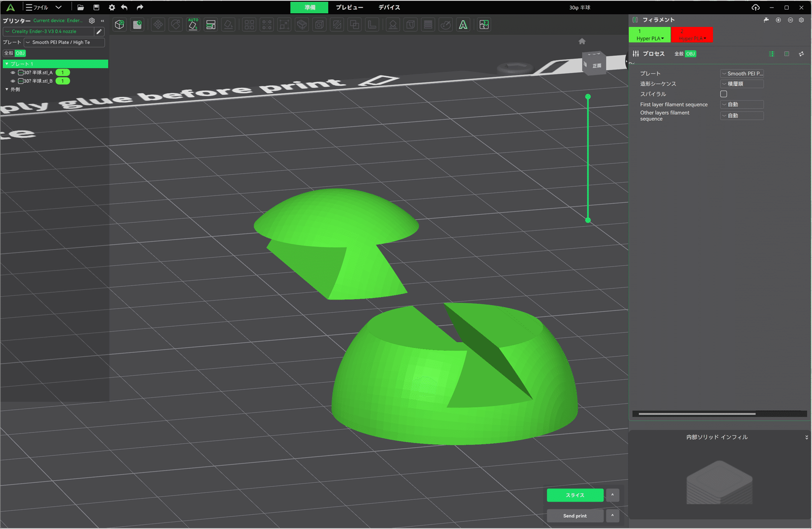Click the filament flush faucet icon
Screen dimensions: 812x529
pyautogui.click(x=766, y=20)
